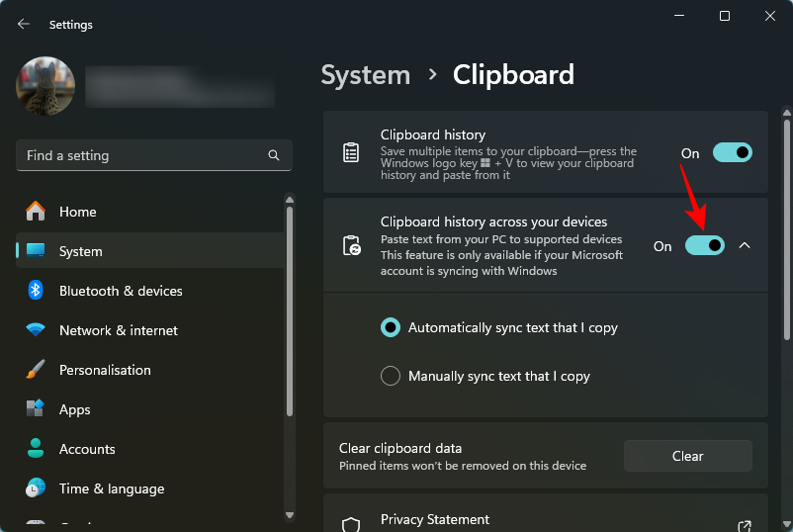Click the Time & language globe icon

pos(36,488)
